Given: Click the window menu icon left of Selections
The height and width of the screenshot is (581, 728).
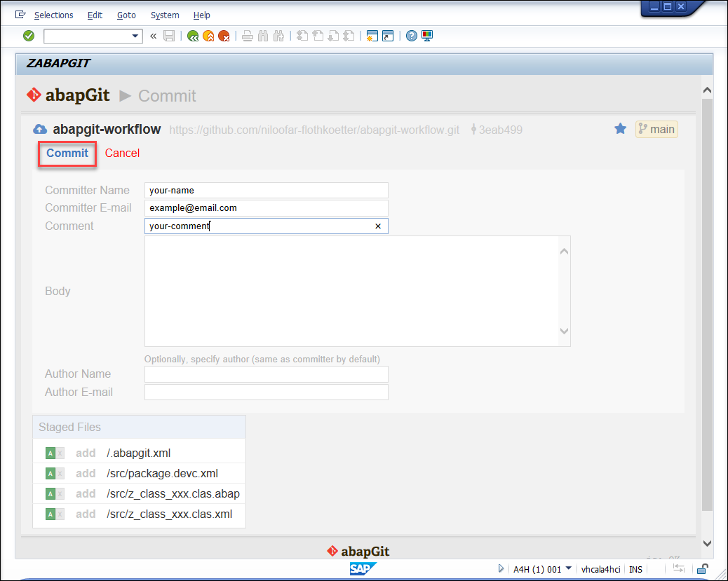Looking at the screenshot, I should point(20,15).
